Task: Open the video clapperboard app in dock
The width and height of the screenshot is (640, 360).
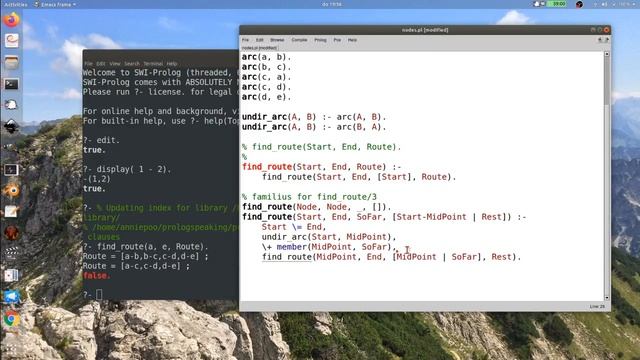Action: (11, 254)
